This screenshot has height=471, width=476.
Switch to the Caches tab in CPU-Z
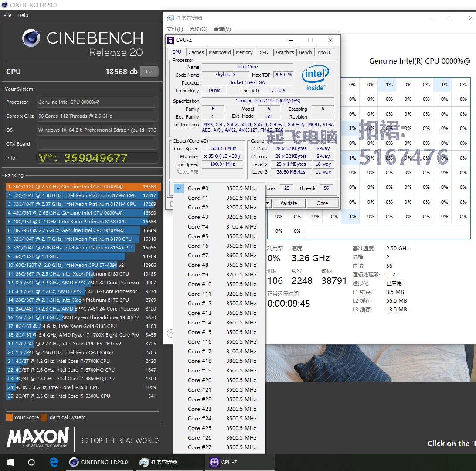tap(196, 52)
